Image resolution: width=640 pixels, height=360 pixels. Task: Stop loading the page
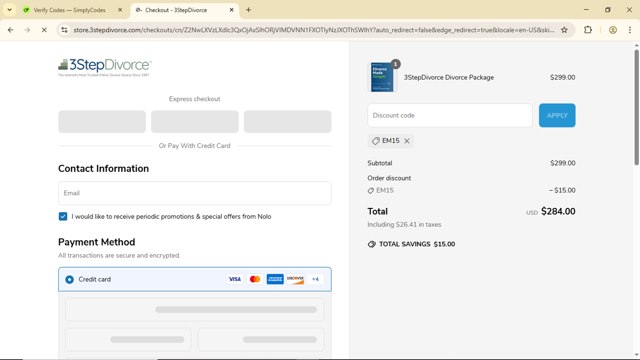[44, 30]
